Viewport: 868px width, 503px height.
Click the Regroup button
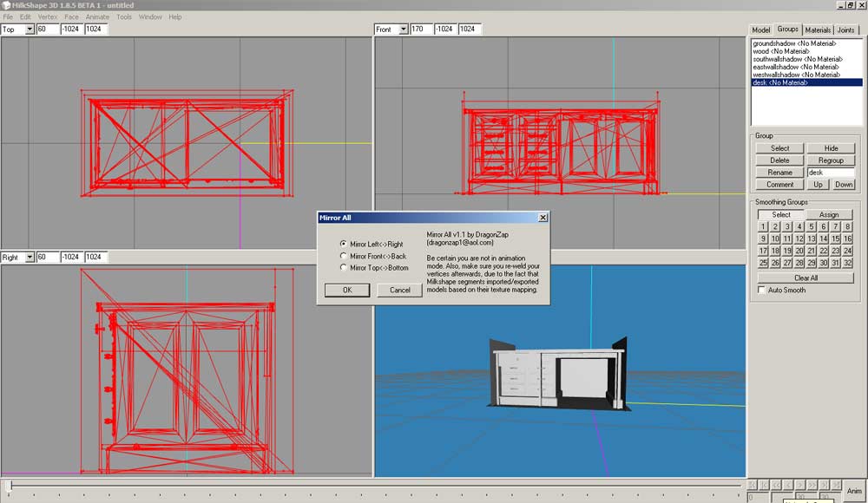point(831,160)
